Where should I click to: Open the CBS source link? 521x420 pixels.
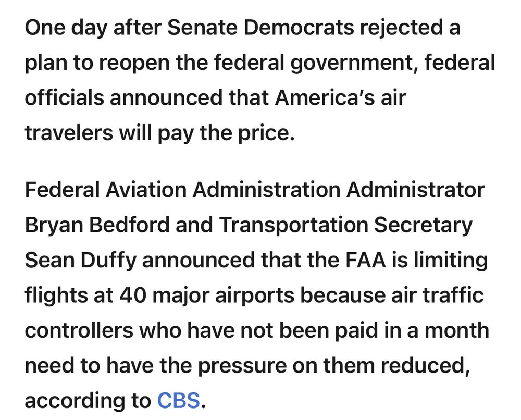click(178, 400)
